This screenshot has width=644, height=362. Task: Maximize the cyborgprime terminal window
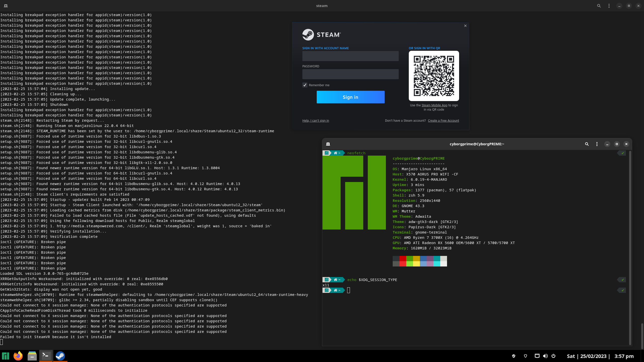(x=617, y=144)
